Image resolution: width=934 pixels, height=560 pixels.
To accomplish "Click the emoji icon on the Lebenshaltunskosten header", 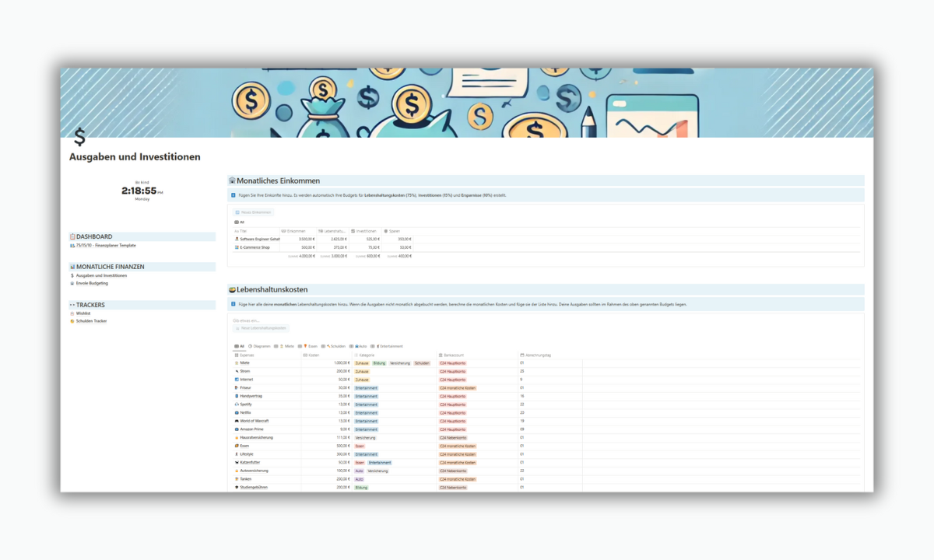I will pyautogui.click(x=233, y=289).
